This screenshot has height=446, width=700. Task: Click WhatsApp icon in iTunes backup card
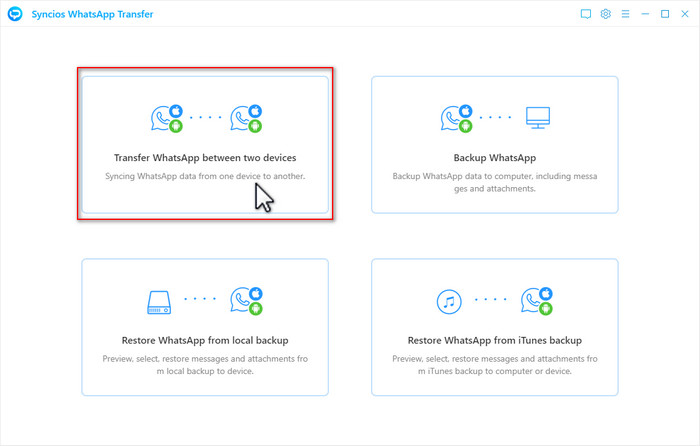tap(537, 301)
